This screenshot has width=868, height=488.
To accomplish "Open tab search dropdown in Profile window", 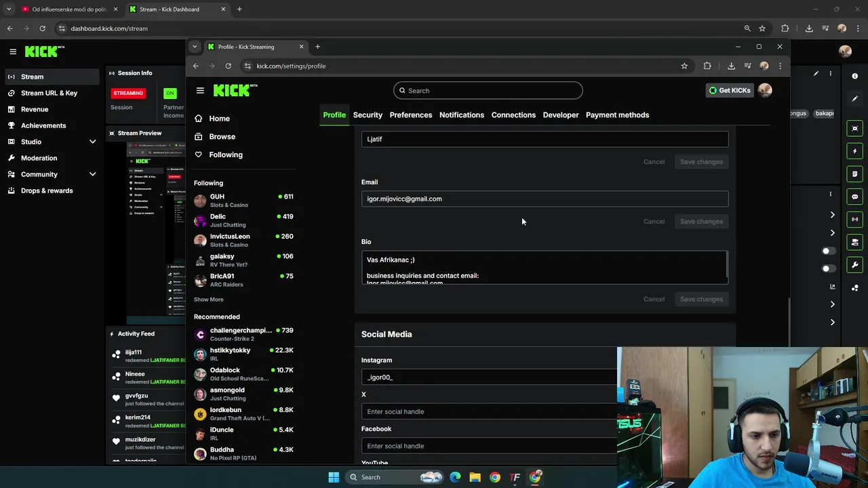I will [195, 47].
